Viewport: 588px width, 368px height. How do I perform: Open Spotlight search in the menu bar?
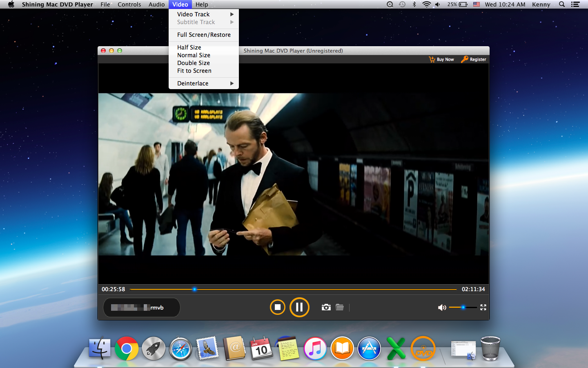[x=562, y=4]
